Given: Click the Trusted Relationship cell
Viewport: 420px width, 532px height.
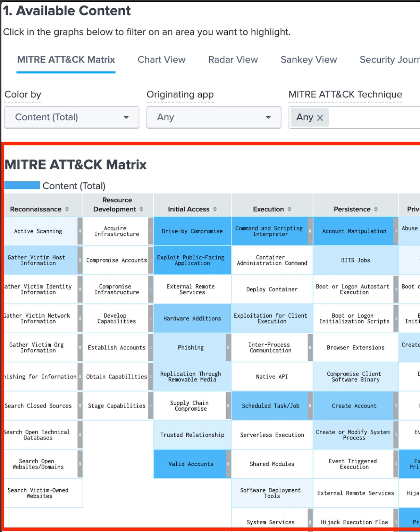Looking at the screenshot, I should 192,435.
